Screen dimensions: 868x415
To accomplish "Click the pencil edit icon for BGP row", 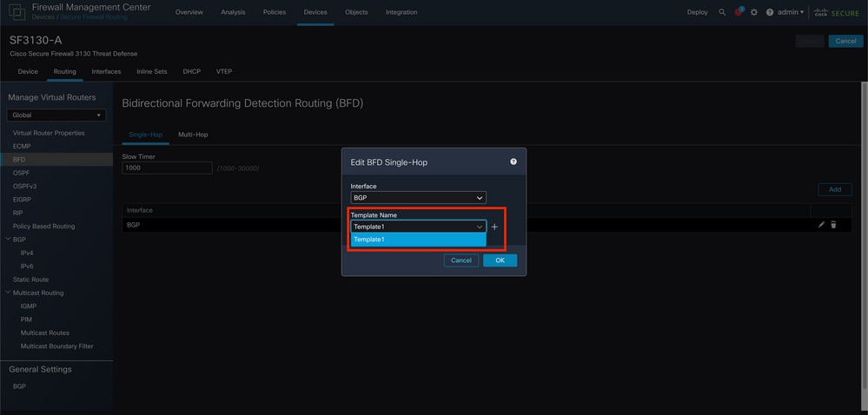I will click(x=821, y=225).
